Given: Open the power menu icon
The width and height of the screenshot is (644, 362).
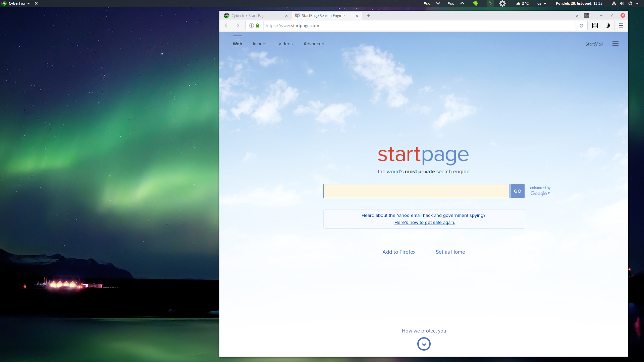Looking at the screenshot, I should 630,3.
